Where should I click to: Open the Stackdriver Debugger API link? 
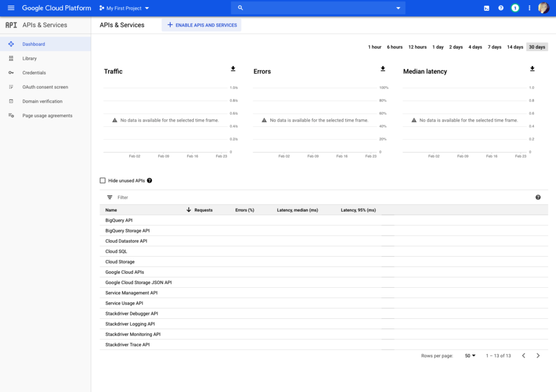131,313
